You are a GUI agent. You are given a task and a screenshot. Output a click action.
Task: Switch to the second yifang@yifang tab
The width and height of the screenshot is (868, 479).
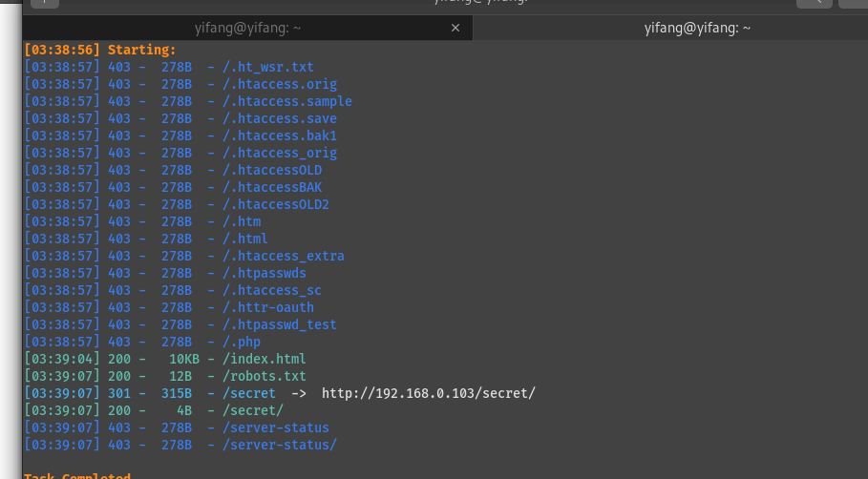[697, 28]
